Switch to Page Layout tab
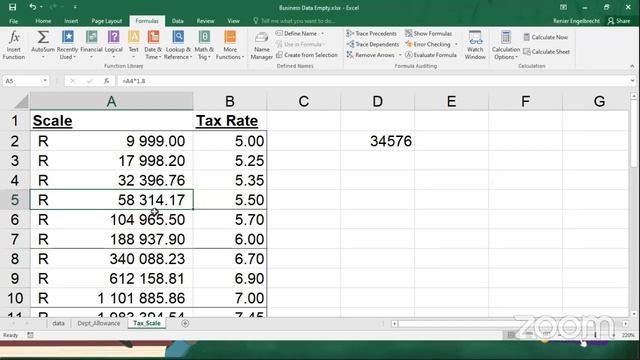 [x=107, y=21]
